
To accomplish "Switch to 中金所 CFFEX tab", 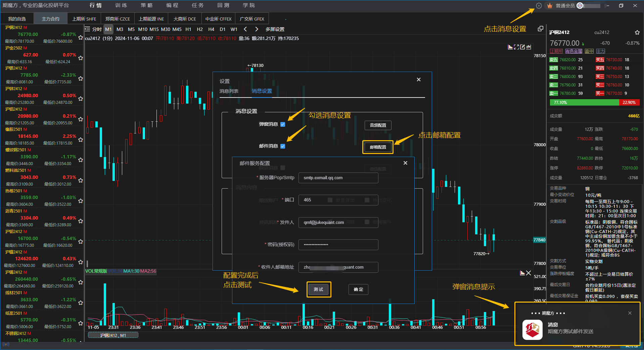I will coord(218,19).
